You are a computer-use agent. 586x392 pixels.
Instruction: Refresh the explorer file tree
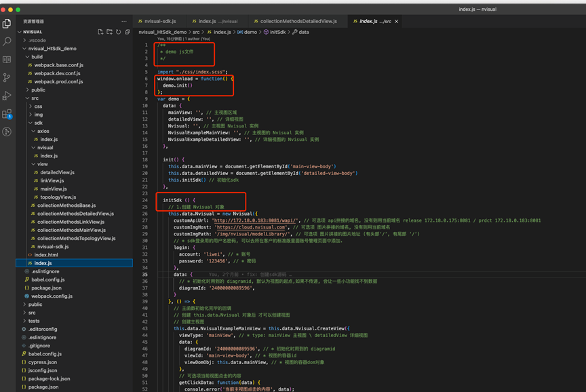point(118,32)
